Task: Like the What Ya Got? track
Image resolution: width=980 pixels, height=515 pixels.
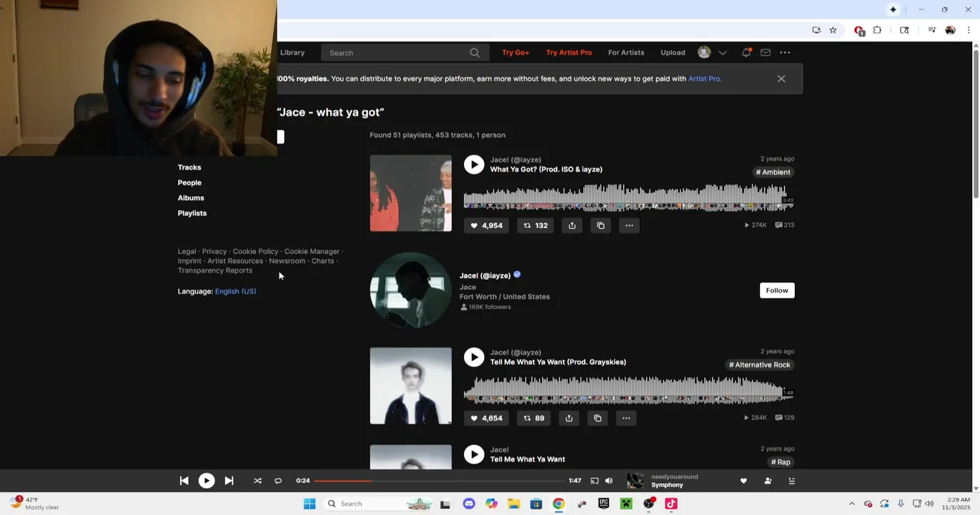Action: pyautogui.click(x=486, y=225)
